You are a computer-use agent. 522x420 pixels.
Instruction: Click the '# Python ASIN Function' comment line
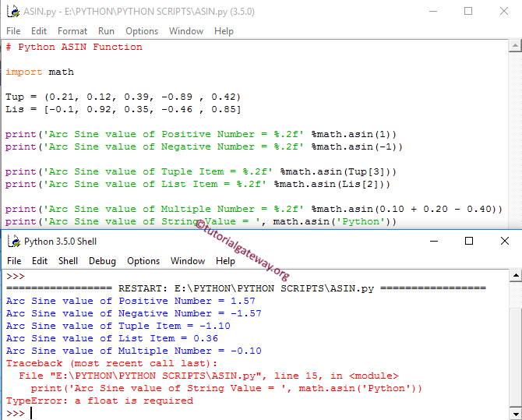coord(74,47)
